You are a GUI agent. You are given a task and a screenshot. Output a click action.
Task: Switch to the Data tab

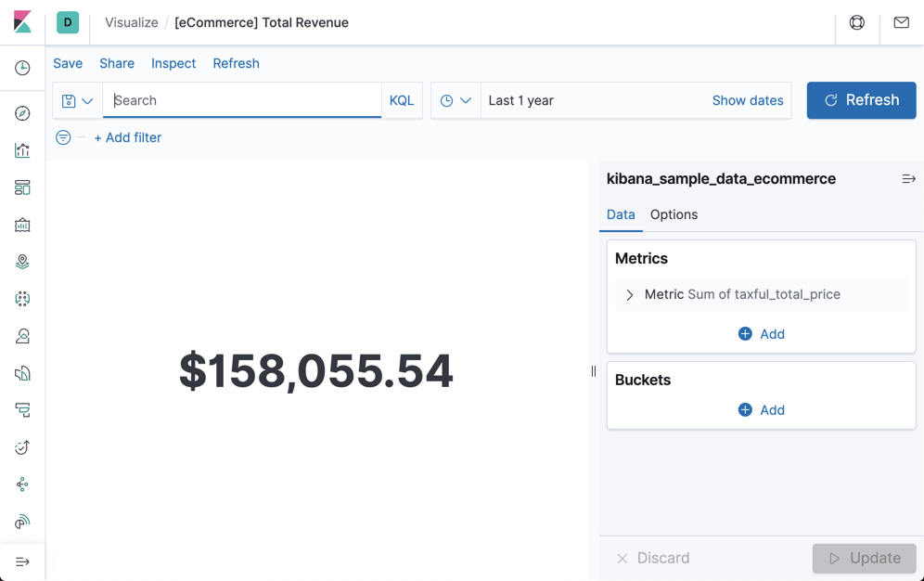tap(621, 214)
